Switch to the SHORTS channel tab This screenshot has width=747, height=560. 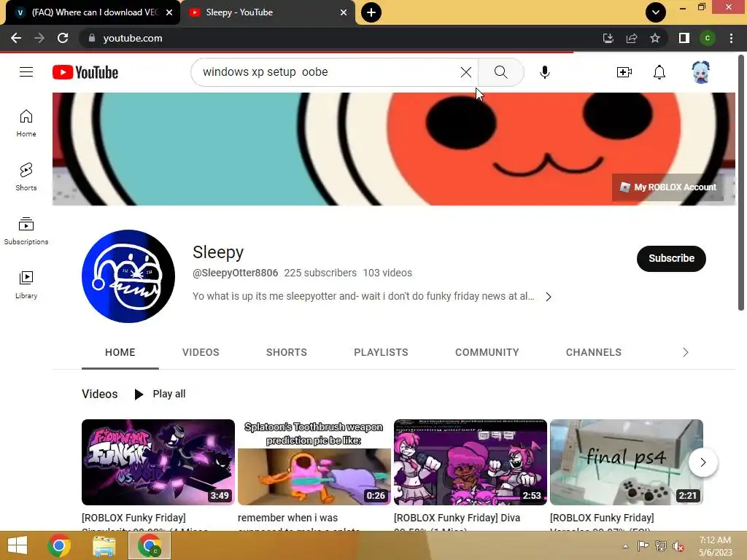point(286,352)
